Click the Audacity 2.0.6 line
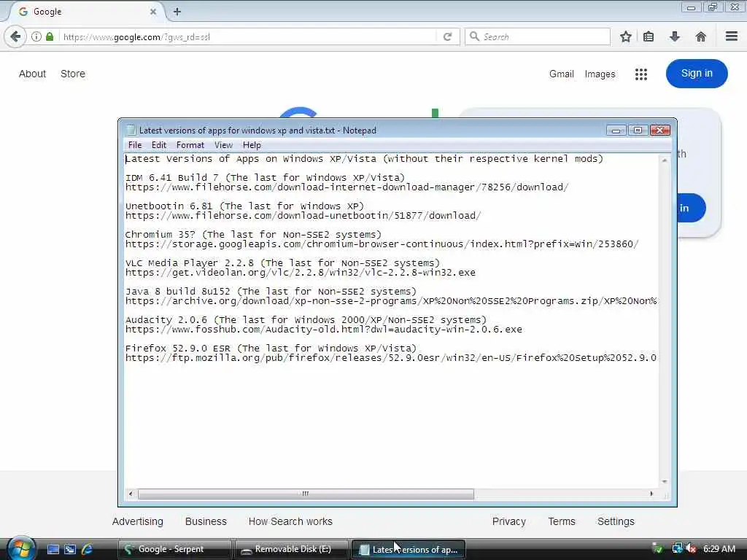This screenshot has height=560, width=747. (x=306, y=320)
